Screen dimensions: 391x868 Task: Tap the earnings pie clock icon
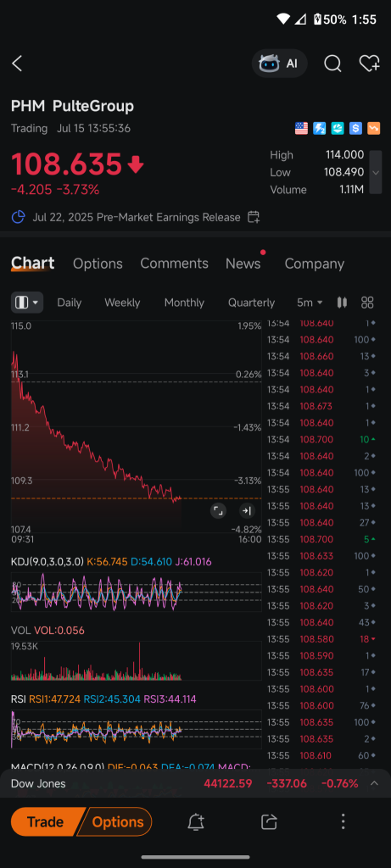19,217
